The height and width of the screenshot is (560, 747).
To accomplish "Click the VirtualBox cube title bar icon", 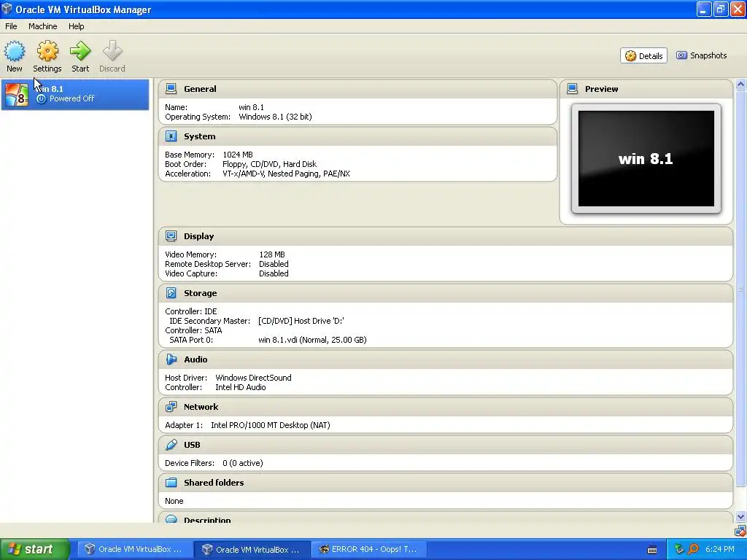I will [x=7, y=9].
